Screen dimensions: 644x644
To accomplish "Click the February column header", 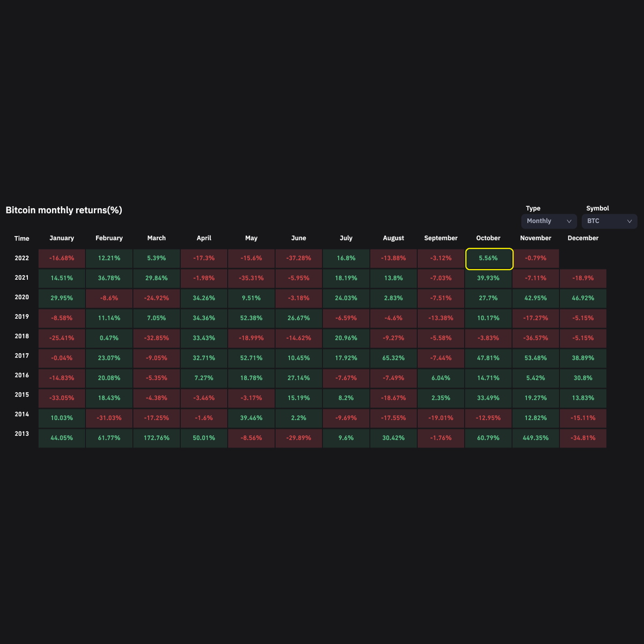I will (x=109, y=238).
